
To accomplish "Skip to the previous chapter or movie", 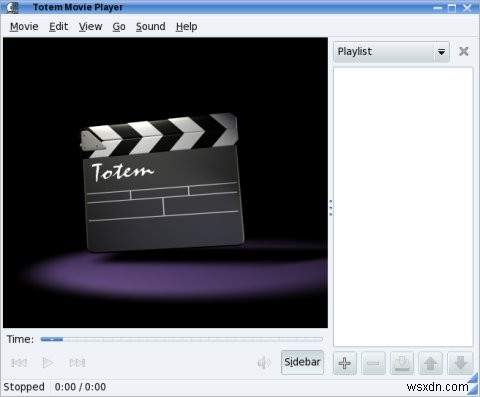I will [x=19, y=363].
